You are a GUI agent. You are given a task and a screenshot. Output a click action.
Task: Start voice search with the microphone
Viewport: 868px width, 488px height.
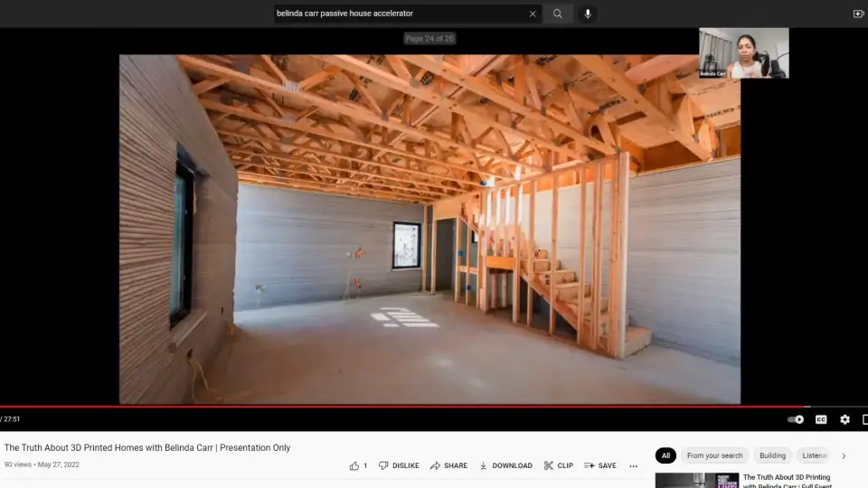588,14
